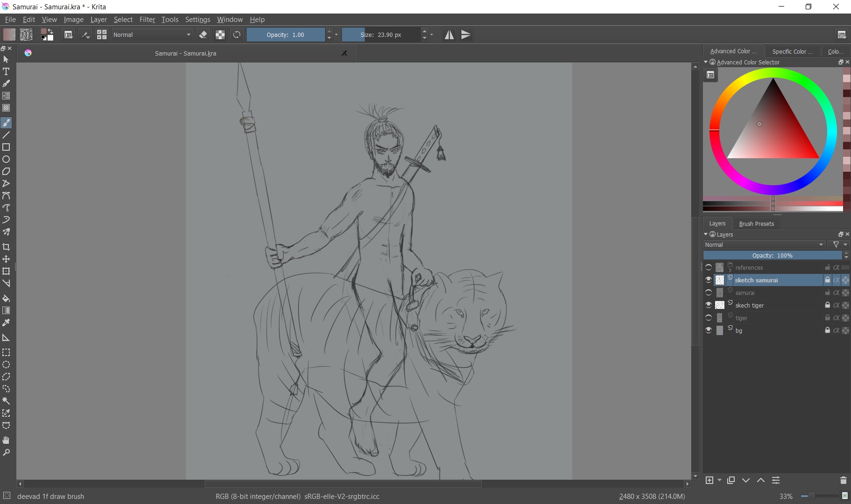Toggle eraser mode in top toolbar
Screen dimensions: 851x504
[203, 35]
